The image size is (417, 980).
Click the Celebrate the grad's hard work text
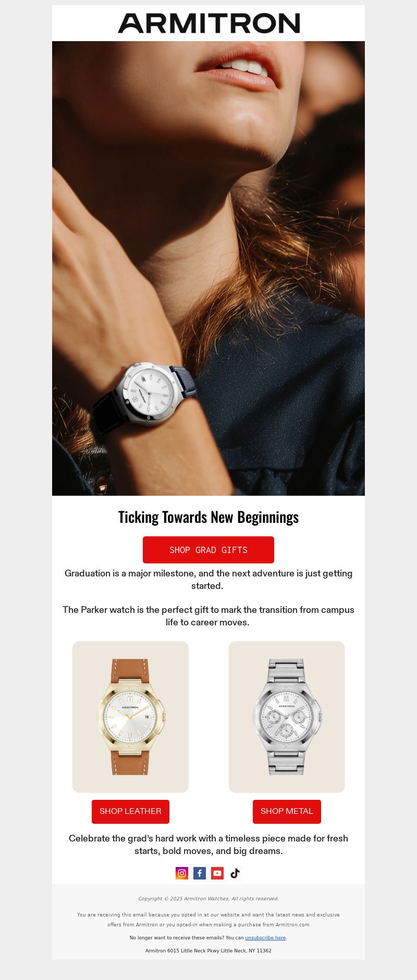click(208, 845)
